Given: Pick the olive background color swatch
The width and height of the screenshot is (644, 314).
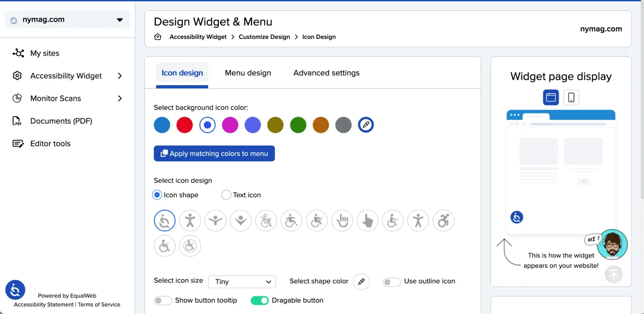Looking at the screenshot, I should (275, 125).
